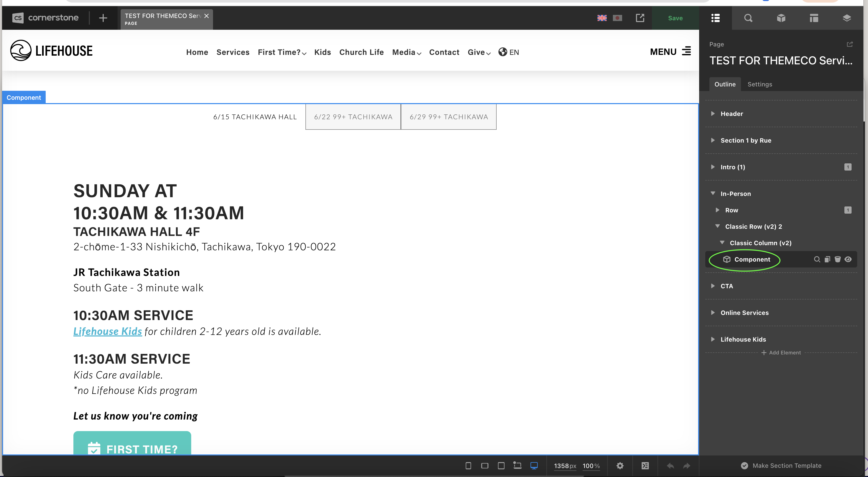Toggle Component visibility with the eye icon

(x=848, y=259)
